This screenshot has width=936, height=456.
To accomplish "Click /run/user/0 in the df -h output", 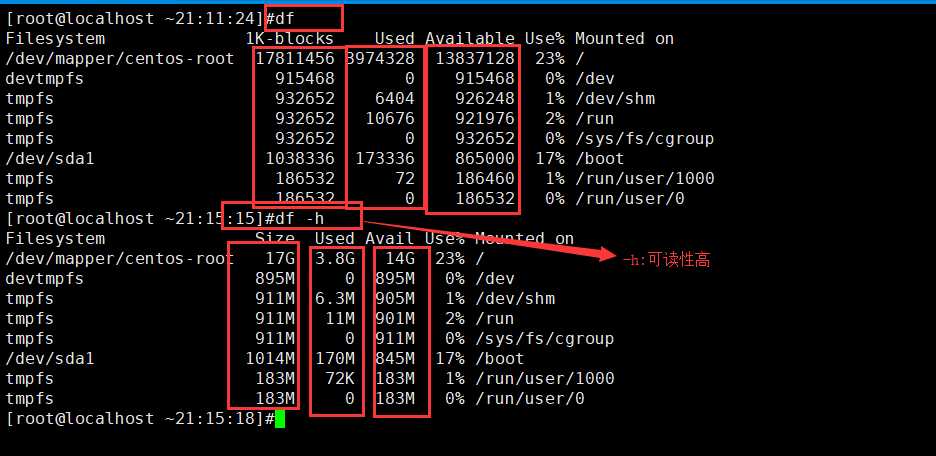I will click(x=529, y=399).
